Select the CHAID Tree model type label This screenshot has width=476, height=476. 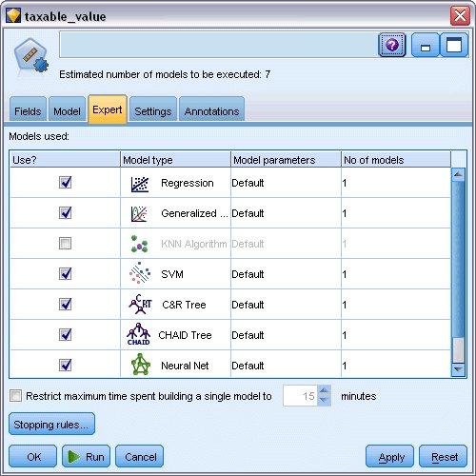click(185, 335)
